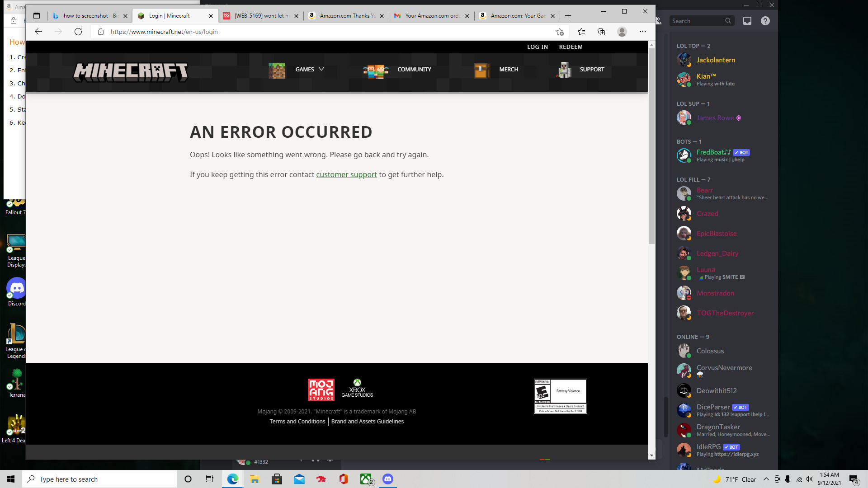
Task: Click the LOG IN link
Action: pyautogui.click(x=537, y=47)
